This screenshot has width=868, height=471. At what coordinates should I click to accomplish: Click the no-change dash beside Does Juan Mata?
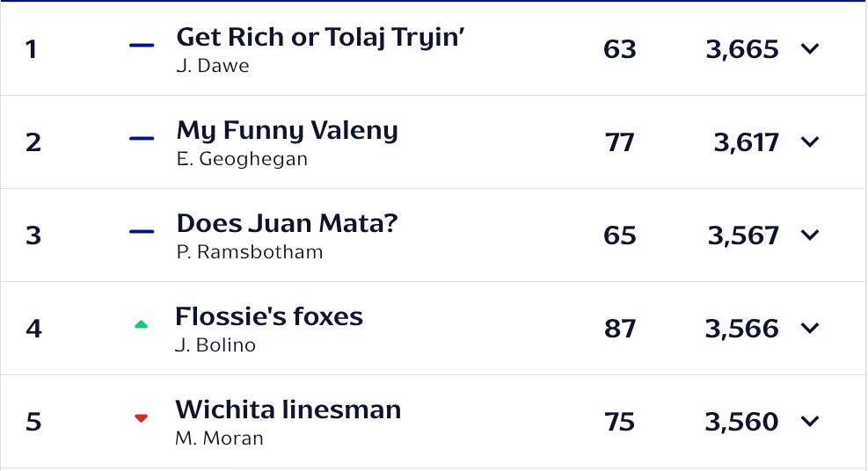[x=142, y=232]
